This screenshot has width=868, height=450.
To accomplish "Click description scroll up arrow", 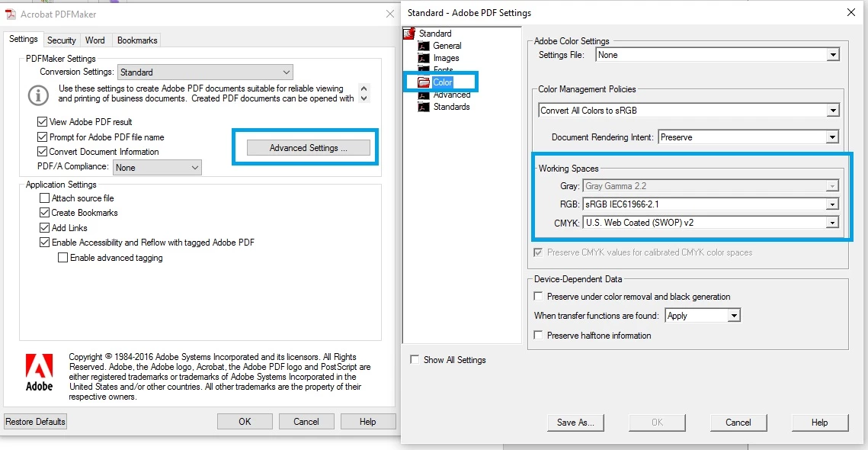I will click(x=364, y=88).
